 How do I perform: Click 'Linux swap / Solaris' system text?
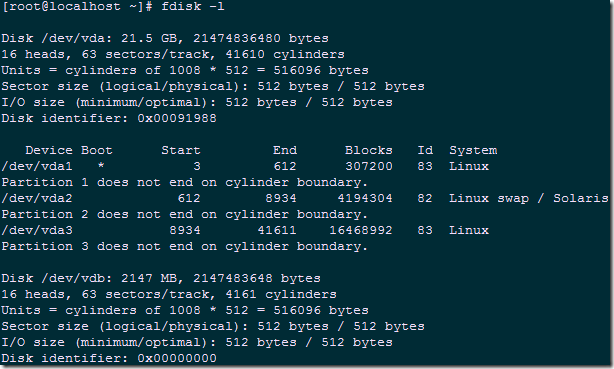click(x=529, y=199)
